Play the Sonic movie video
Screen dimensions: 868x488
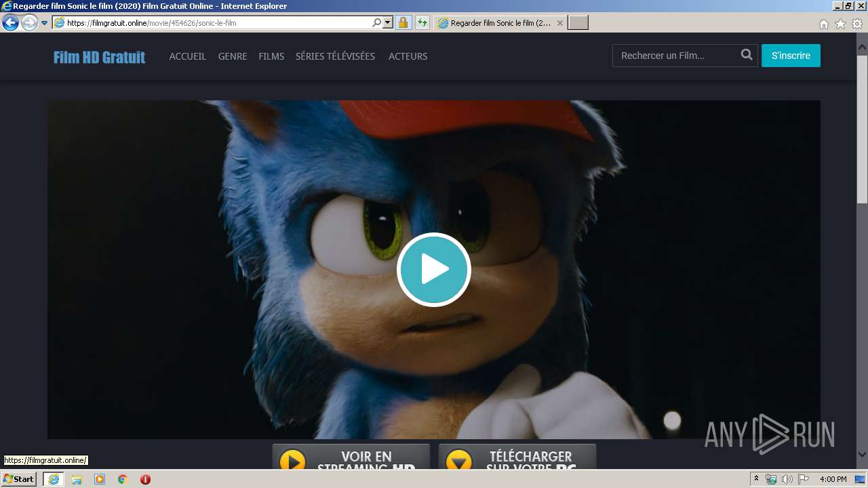[x=434, y=270]
